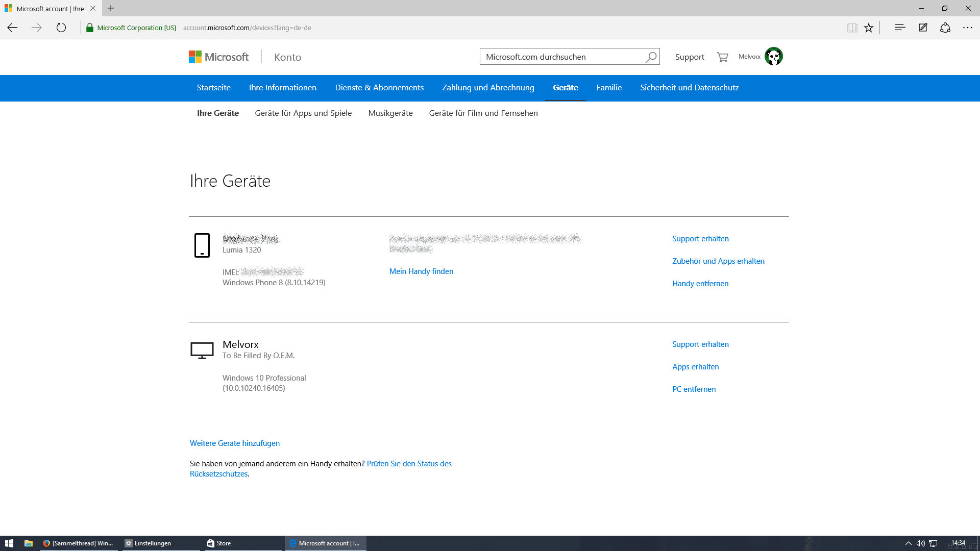Click PC entfernen link
The image size is (980, 551).
click(694, 389)
